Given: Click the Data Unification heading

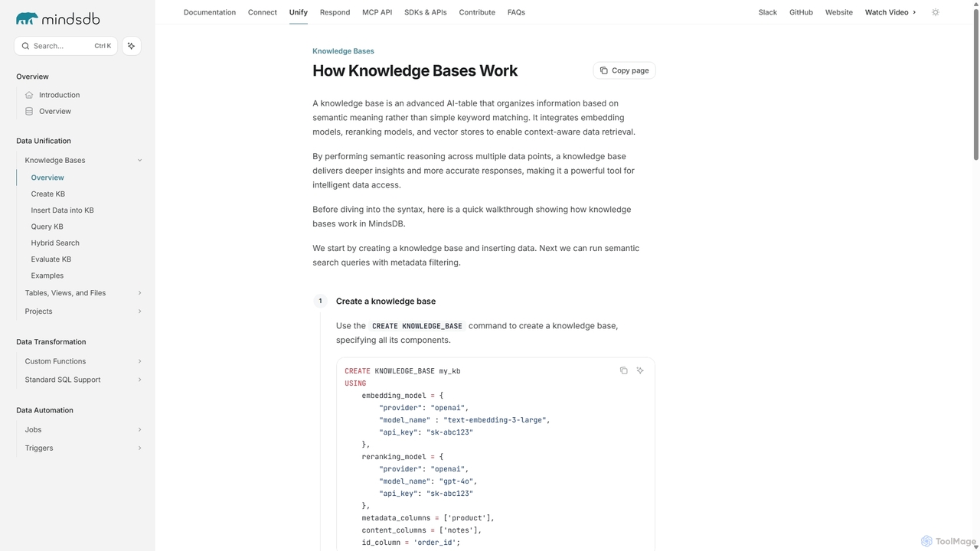Looking at the screenshot, I should [44, 141].
